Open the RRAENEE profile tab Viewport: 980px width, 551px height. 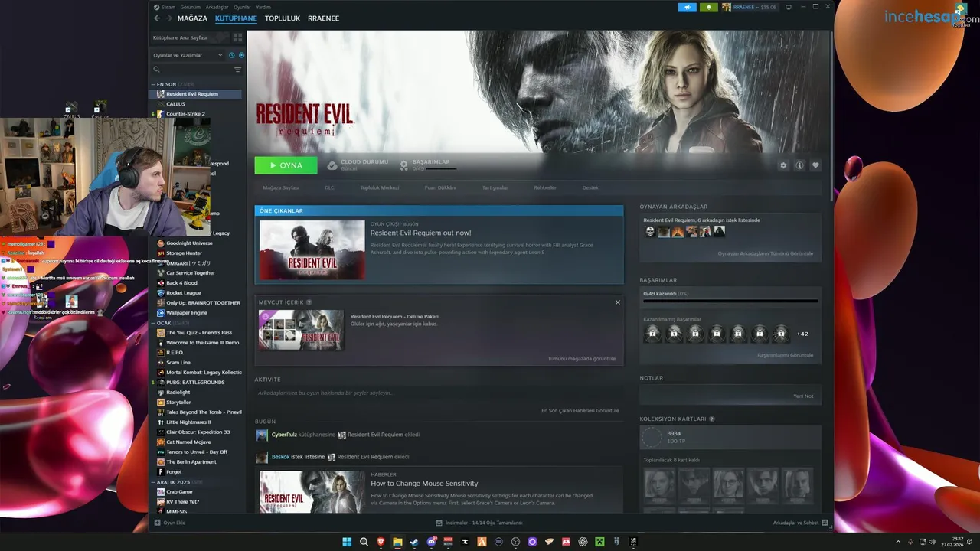tap(323, 18)
